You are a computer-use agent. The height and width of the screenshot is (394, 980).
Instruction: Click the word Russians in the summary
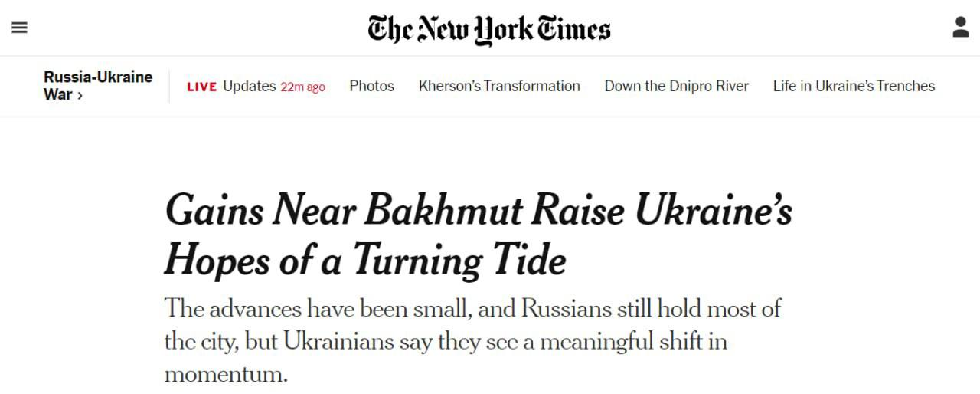pos(566,308)
